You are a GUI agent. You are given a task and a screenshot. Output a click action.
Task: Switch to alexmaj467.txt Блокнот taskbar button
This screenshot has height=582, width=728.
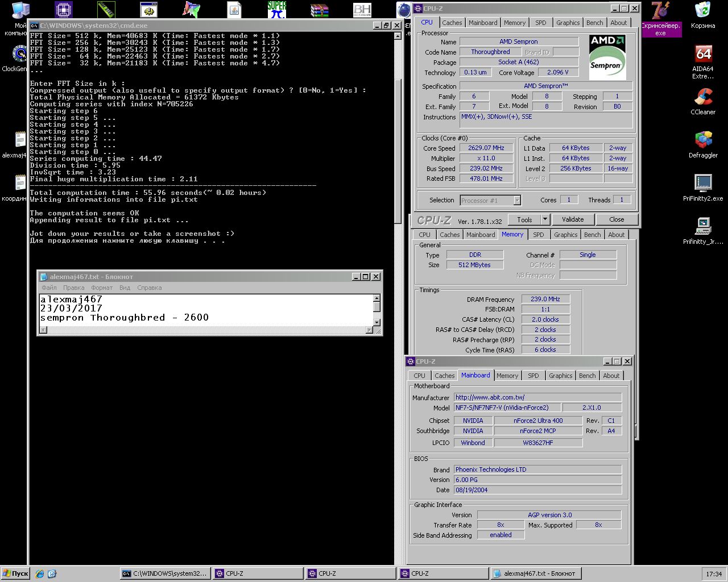tap(535, 573)
